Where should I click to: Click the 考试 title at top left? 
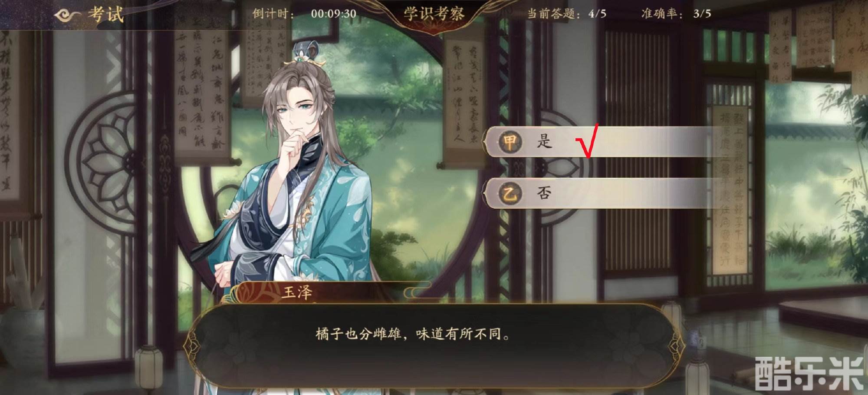(x=106, y=14)
